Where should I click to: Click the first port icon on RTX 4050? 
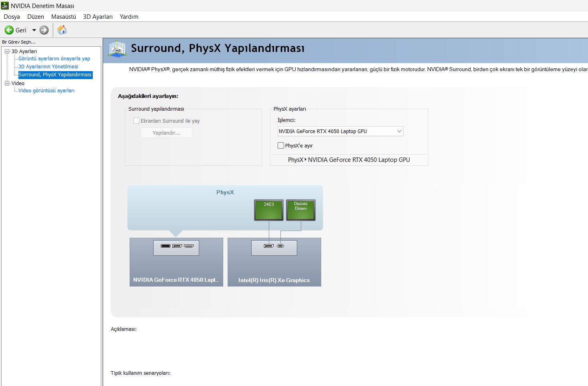pos(166,246)
